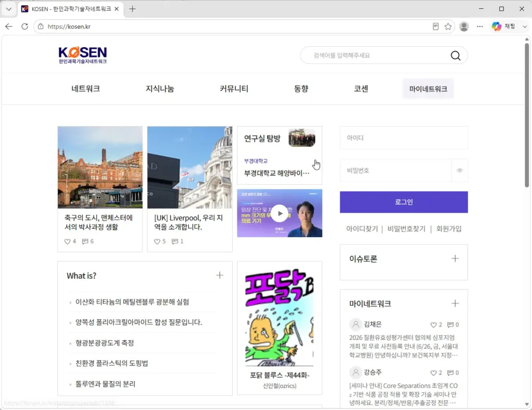This screenshot has width=532, height=410.
Task: Click 김채은 profile avatar icon
Action: (x=355, y=324)
